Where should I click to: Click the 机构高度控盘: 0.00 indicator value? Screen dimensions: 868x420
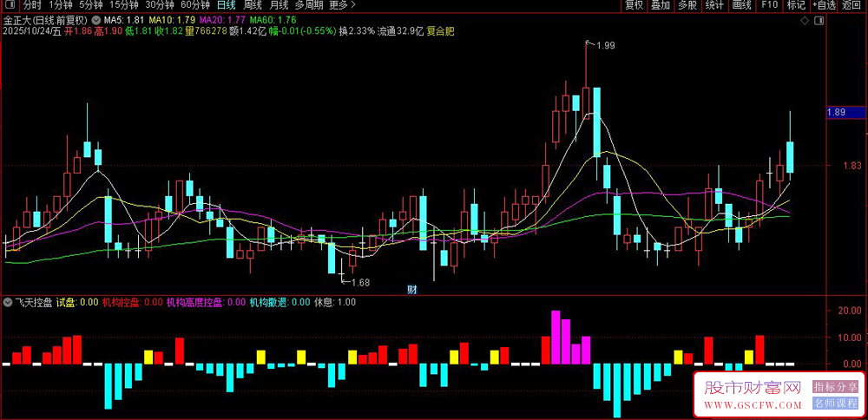pos(206,303)
